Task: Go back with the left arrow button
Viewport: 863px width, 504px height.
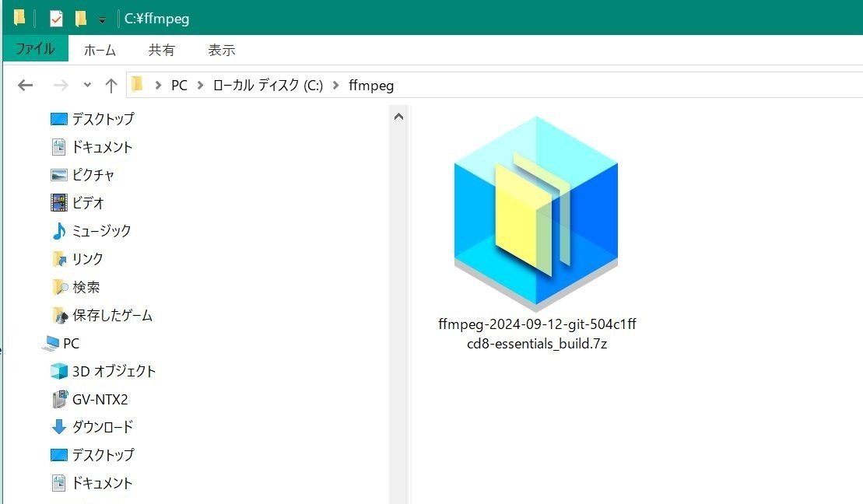Action: coord(26,86)
